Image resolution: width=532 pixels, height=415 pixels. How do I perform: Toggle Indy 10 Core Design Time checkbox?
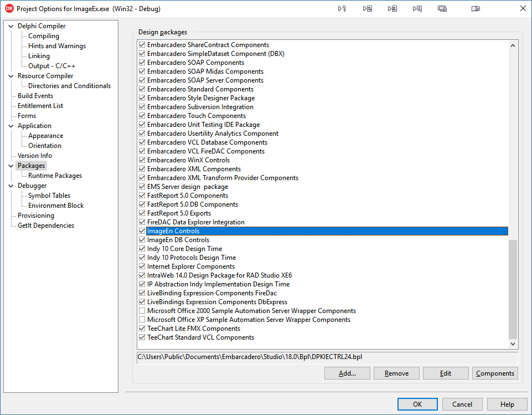142,249
